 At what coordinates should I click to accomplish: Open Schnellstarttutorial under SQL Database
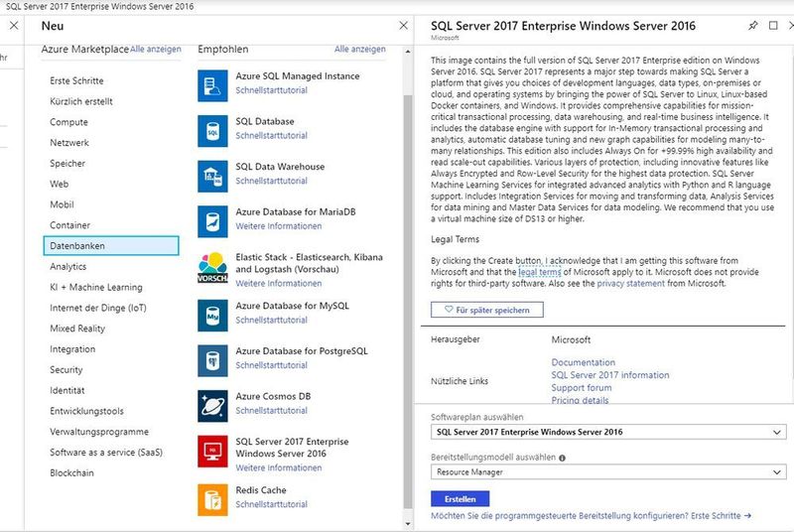271,136
